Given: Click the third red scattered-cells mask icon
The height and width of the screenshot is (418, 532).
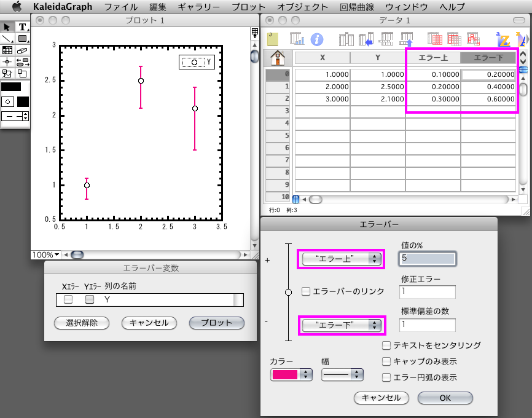Looking at the screenshot, I should [x=473, y=39].
